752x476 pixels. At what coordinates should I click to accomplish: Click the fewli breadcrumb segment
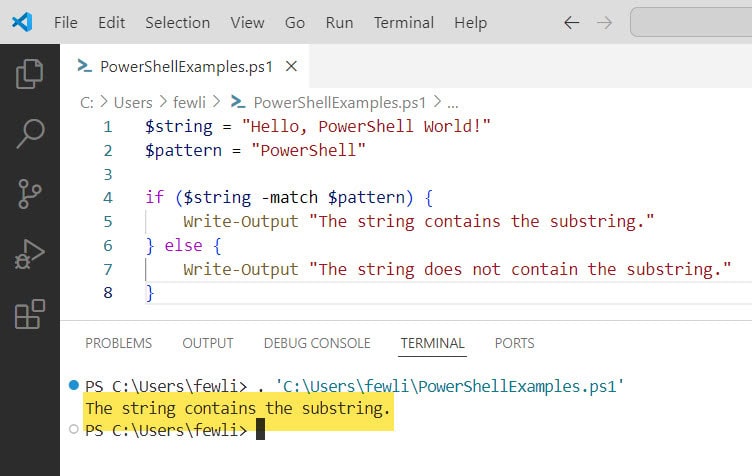coord(189,103)
